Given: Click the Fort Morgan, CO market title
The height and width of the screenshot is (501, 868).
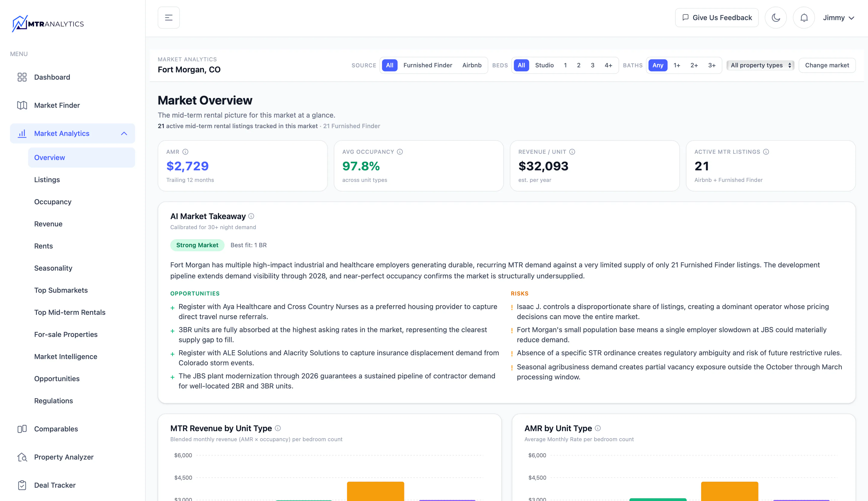Looking at the screenshot, I should tap(189, 70).
